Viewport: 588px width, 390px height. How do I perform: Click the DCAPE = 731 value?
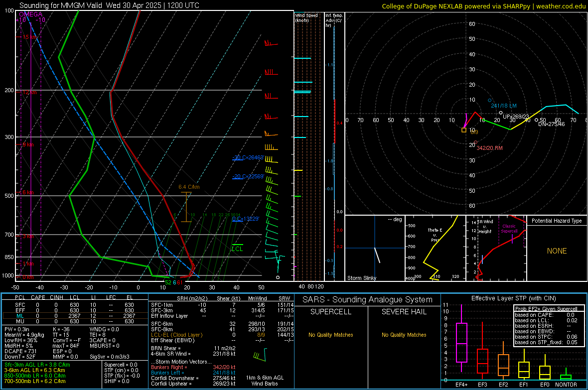pyautogui.click(x=20, y=351)
